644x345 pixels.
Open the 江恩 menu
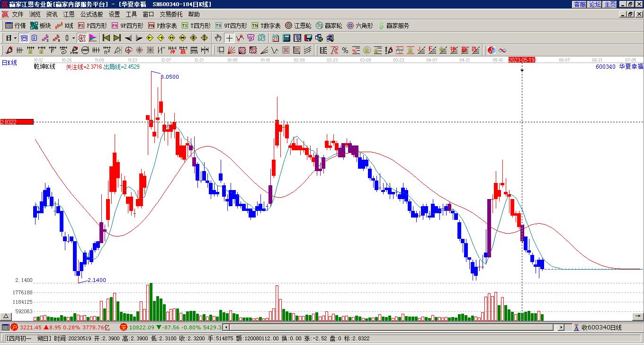coord(69,14)
